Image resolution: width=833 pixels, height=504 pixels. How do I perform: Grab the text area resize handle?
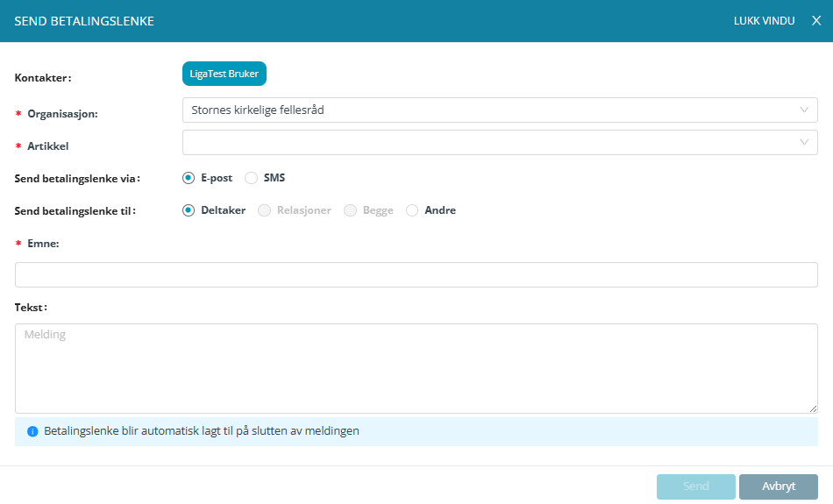[x=813, y=408]
